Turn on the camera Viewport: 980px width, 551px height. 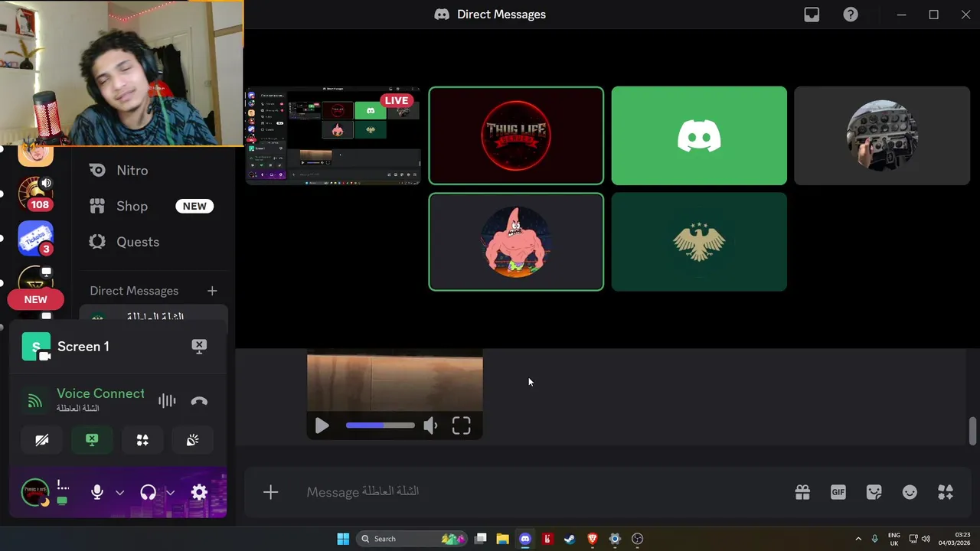pyautogui.click(x=42, y=440)
